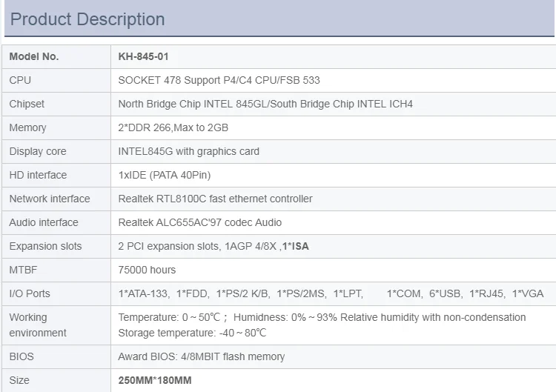Click the 6*USB entry in I/O Ports
This screenshot has height=392, width=556.
pos(446,294)
